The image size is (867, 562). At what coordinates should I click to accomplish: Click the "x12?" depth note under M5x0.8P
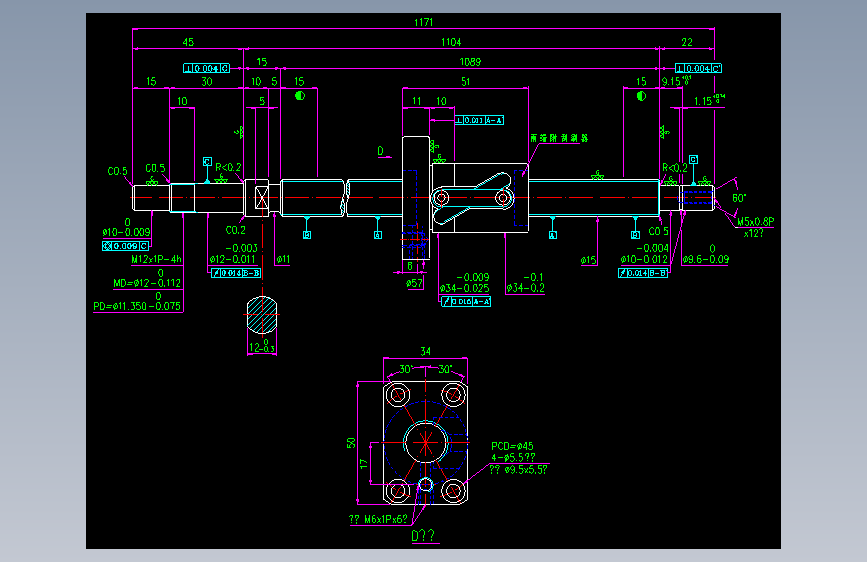pyautogui.click(x=753, y=233)
